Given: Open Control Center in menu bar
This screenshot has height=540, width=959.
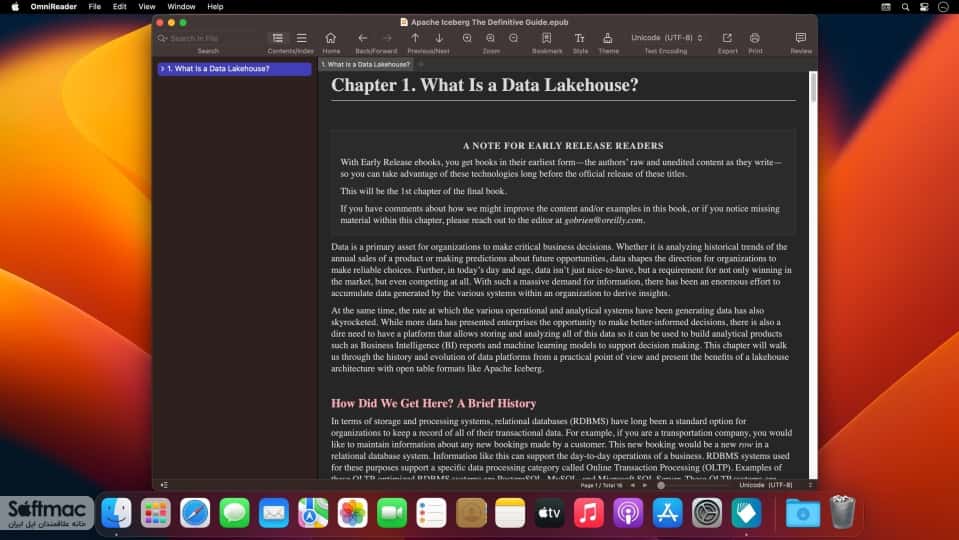Looking at the screenshot, I should pos(924,7).
